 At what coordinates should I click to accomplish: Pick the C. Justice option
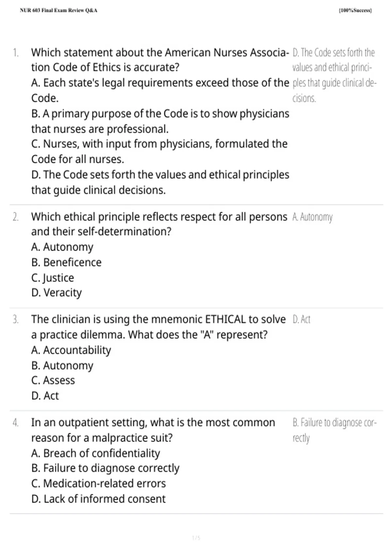coord(53,278)
